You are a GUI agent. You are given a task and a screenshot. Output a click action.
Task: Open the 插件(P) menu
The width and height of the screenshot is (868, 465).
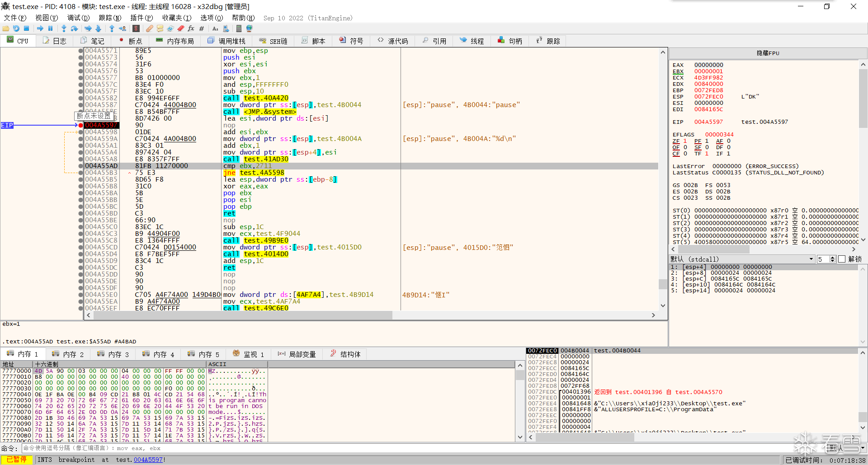(142, 18)
